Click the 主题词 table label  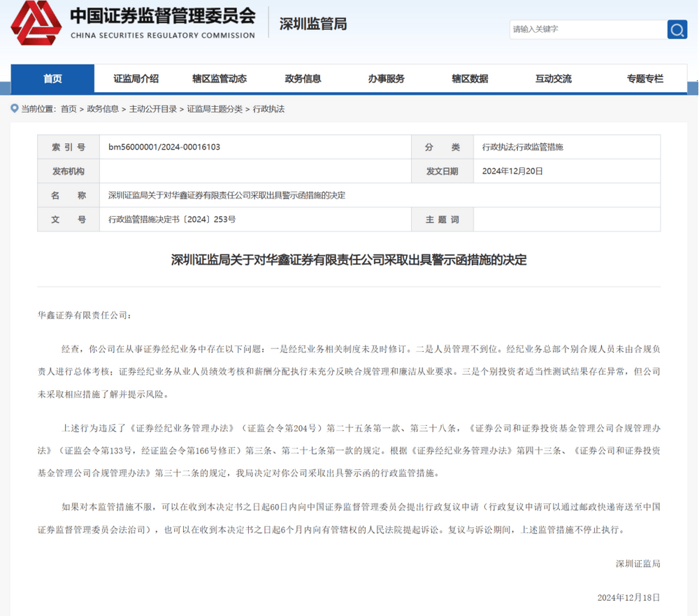click(x=442, y=220)
